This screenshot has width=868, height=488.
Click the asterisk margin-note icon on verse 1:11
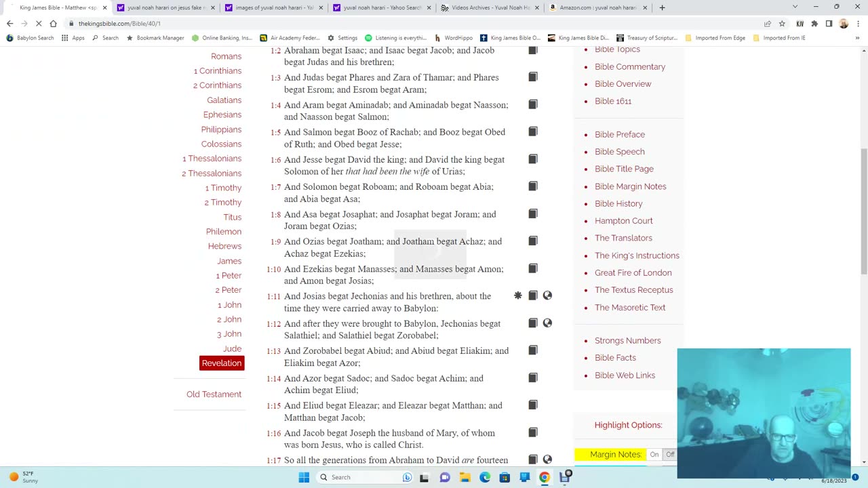click(518, 296)
